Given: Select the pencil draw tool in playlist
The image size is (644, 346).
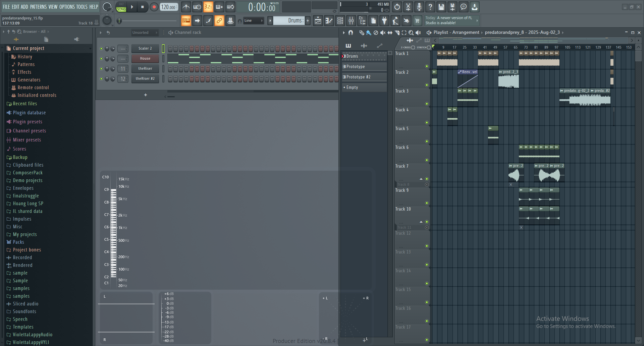Looking at the screenshot, I should click(x=362, y=33).
